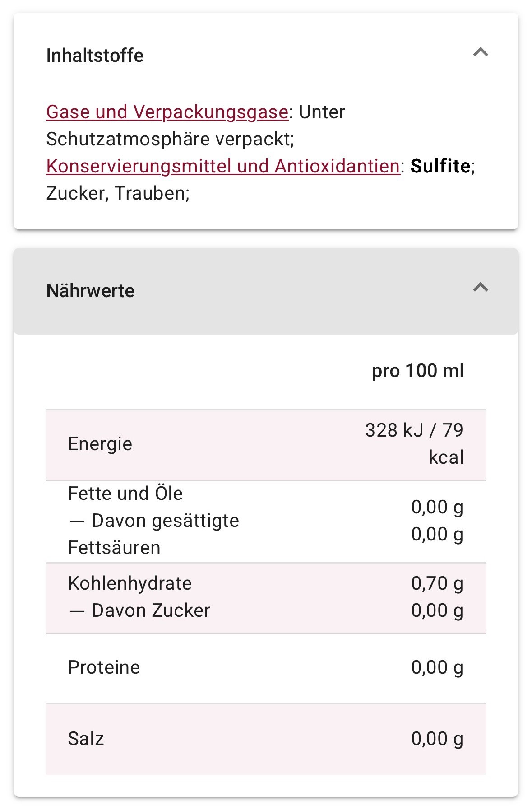Select the Energie table row
The image size is (532, 806).
(266, 444)
